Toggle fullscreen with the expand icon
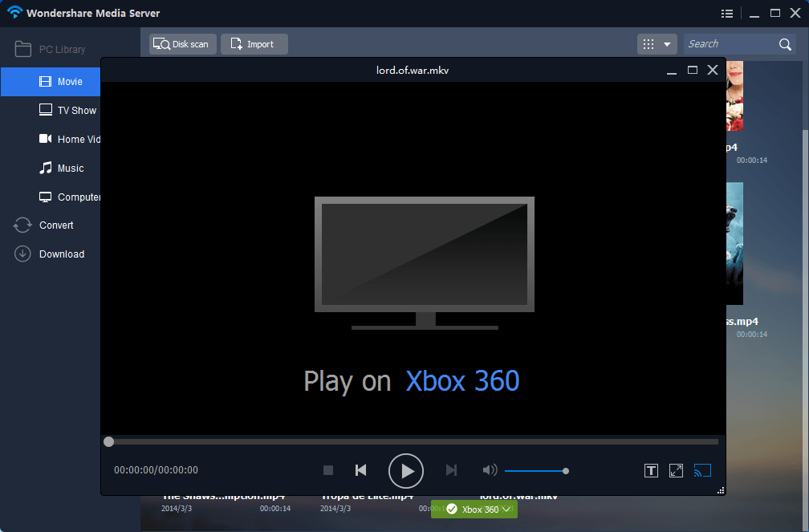 tap(676, 470)
